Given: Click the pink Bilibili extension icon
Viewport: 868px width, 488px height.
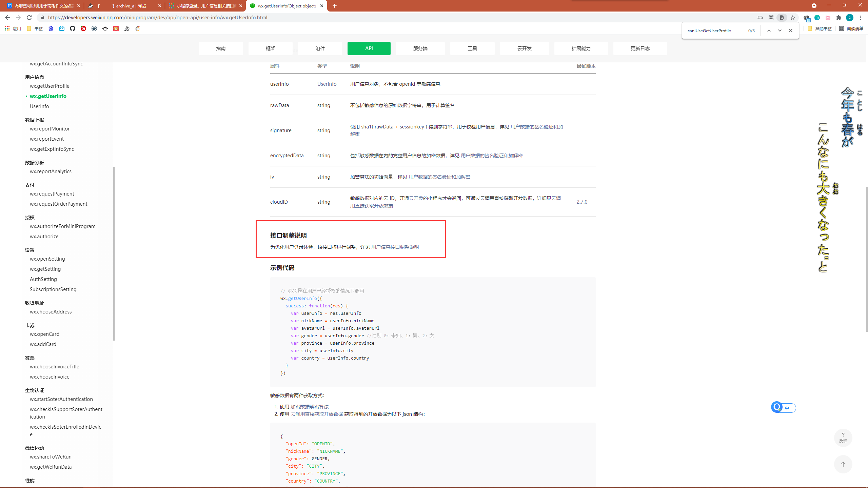Looking at the screenshot, I should [828, 18].
